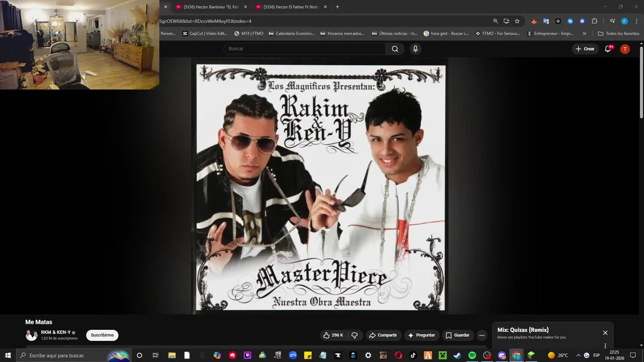Open TikTok from taskbar
Image resolution: width=644 pixels, height=362 pixels.
point(413,355)
